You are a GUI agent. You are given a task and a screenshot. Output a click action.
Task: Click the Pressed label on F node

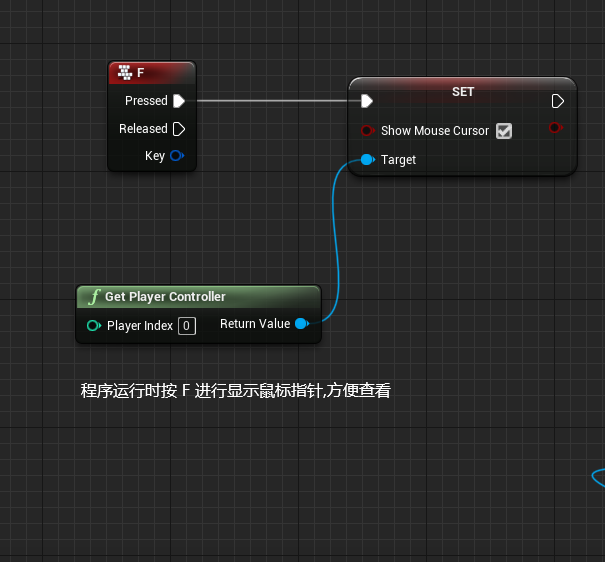pyautogui.click(x=146, y=101)
